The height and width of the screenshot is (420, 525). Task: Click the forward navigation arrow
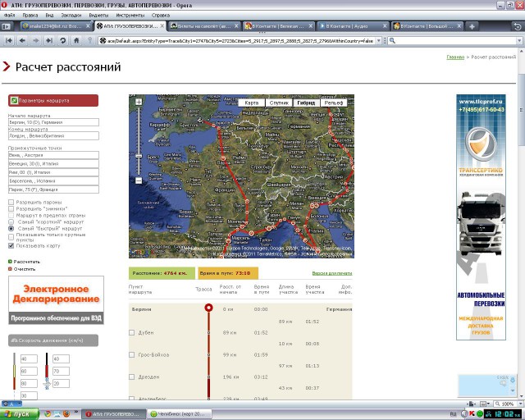point(36,40)
